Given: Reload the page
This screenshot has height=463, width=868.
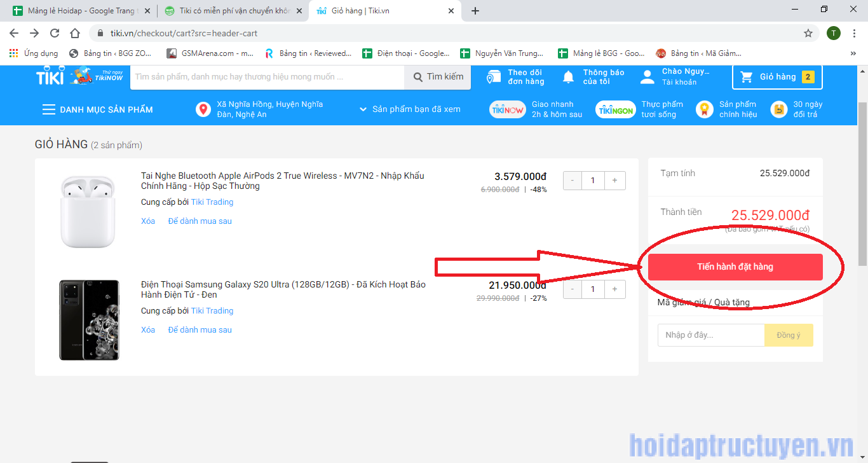Looking at the screenshot, I should pos(55,33).
